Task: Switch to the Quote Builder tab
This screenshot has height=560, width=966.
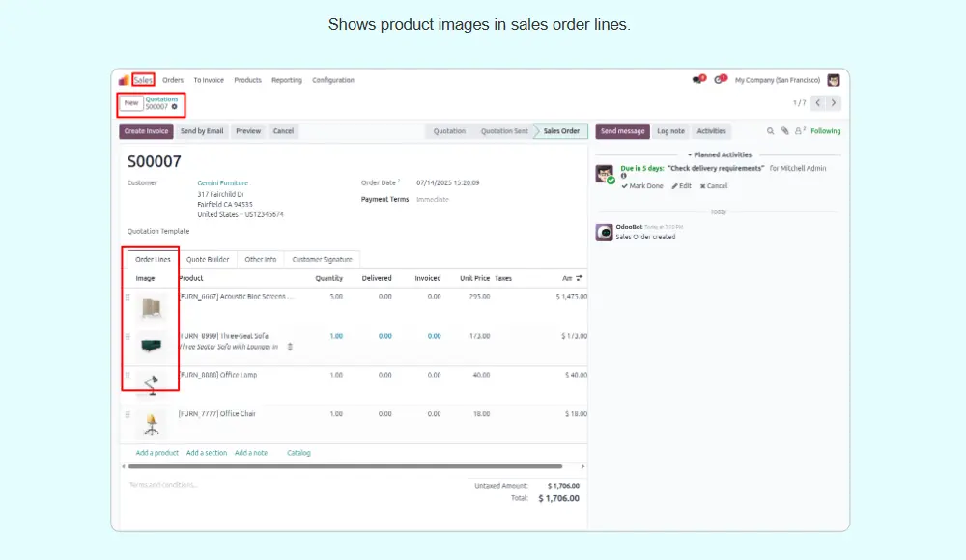Action: [x=208, y=259]
